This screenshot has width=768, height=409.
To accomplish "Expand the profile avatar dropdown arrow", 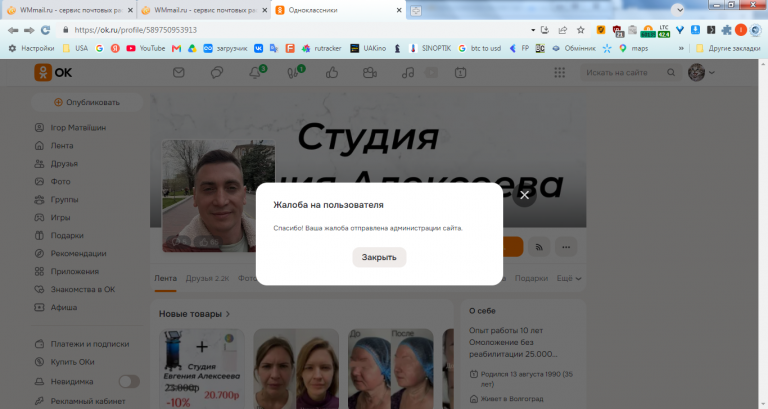I will pyautogui.click(x=712, y=72).
